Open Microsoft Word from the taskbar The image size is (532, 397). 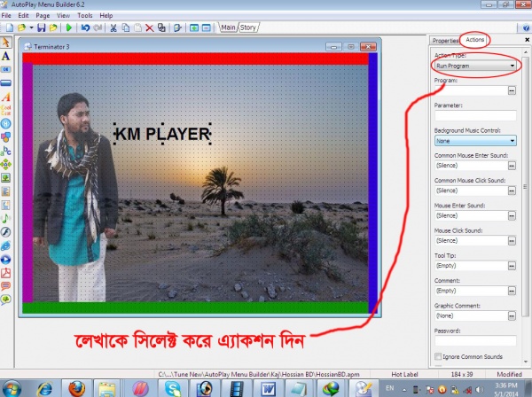click(x=268, y=388)
